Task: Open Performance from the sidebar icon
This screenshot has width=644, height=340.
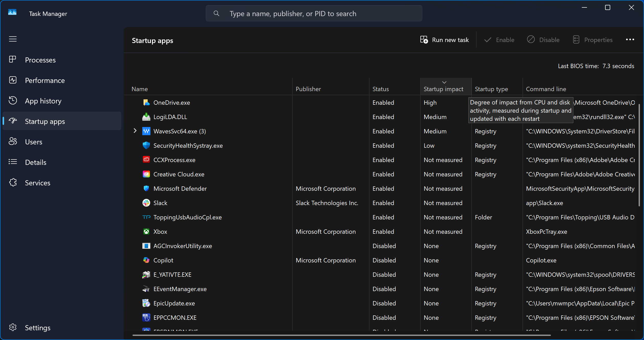Action: pos(13,80)
